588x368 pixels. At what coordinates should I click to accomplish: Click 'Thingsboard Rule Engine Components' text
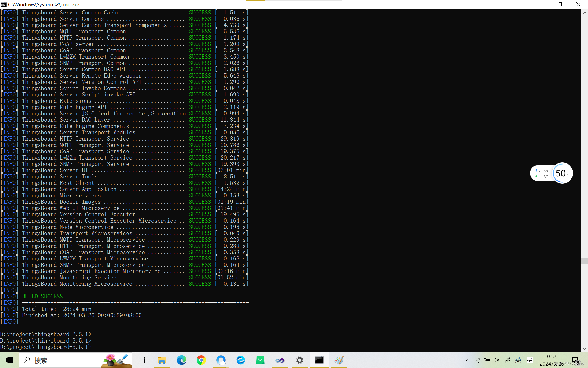tap(75, 126)
